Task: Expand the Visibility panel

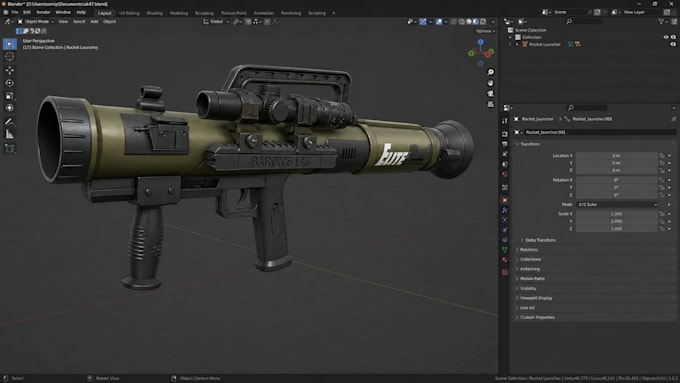Action: click(x=528, y=288)
